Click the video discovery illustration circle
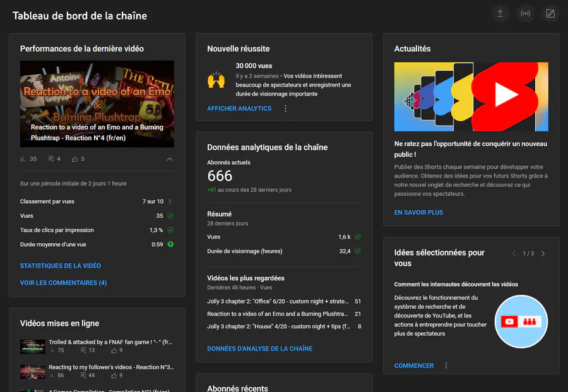The height and width of the screenshot is (392, 568). tap(521, 321)
